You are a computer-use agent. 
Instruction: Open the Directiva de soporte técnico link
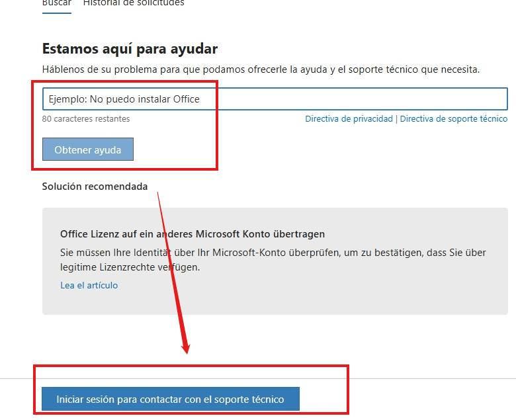coord(453,119)
